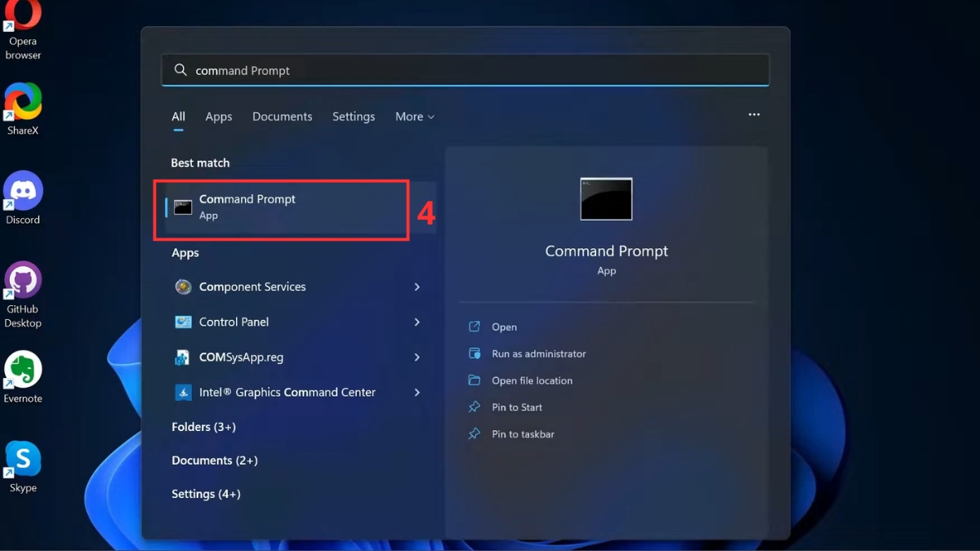Pin Command Prompt to taskbar
Image resolution: width=980 pixels, height=551 pixels.
point(523,434)
